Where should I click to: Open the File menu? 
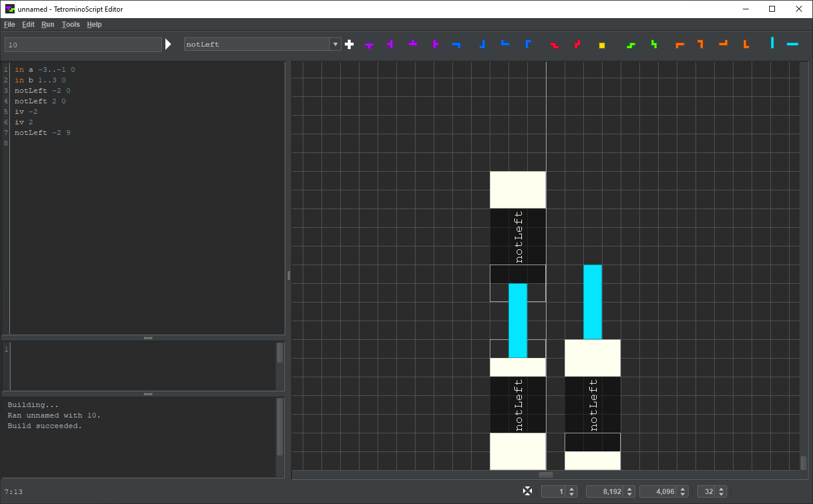[x=9, y=25]
